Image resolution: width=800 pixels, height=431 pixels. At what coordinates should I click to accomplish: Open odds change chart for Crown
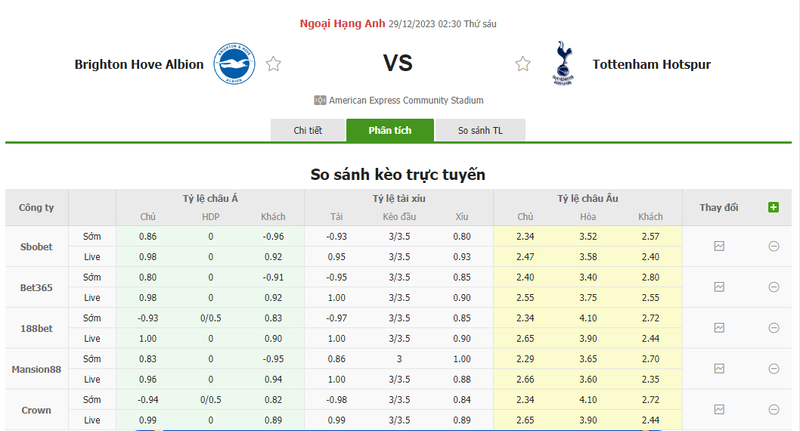(719, 409)
